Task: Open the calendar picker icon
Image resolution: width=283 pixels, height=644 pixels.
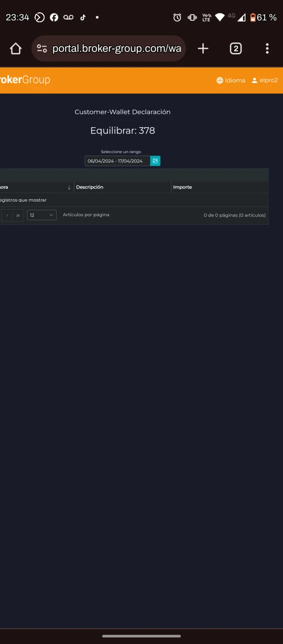Action: point(155,161)
